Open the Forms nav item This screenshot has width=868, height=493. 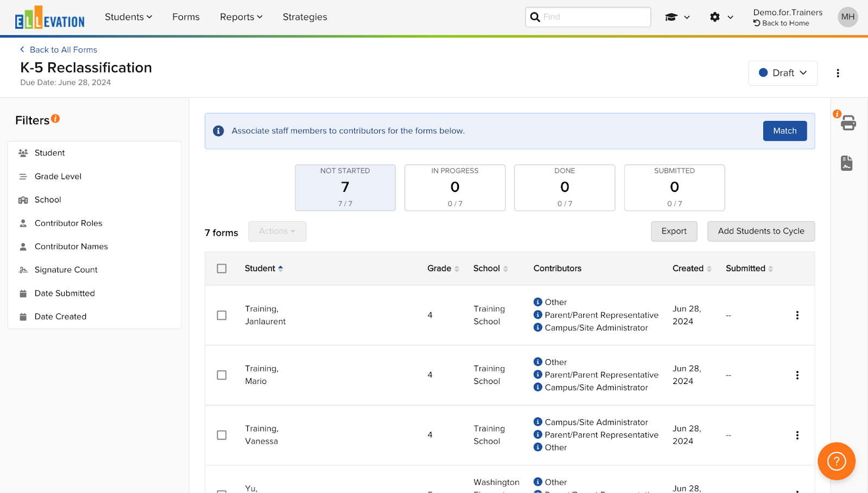pos(186,17)
